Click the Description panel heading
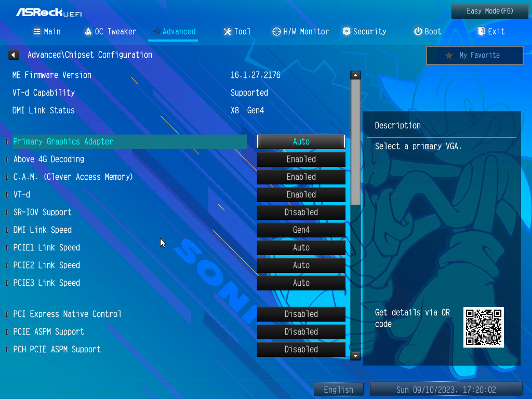532x399 pixels. tap(397, 126)
